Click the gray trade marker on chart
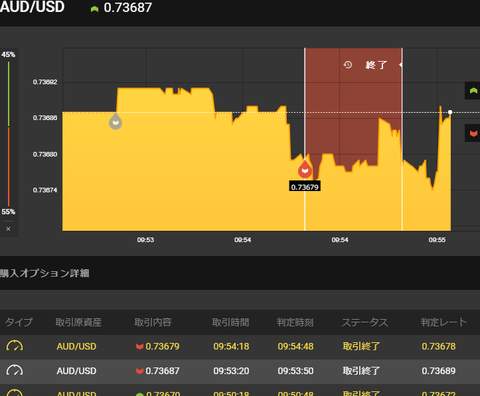Screen dimensions: 480x396 click(116, 121)
